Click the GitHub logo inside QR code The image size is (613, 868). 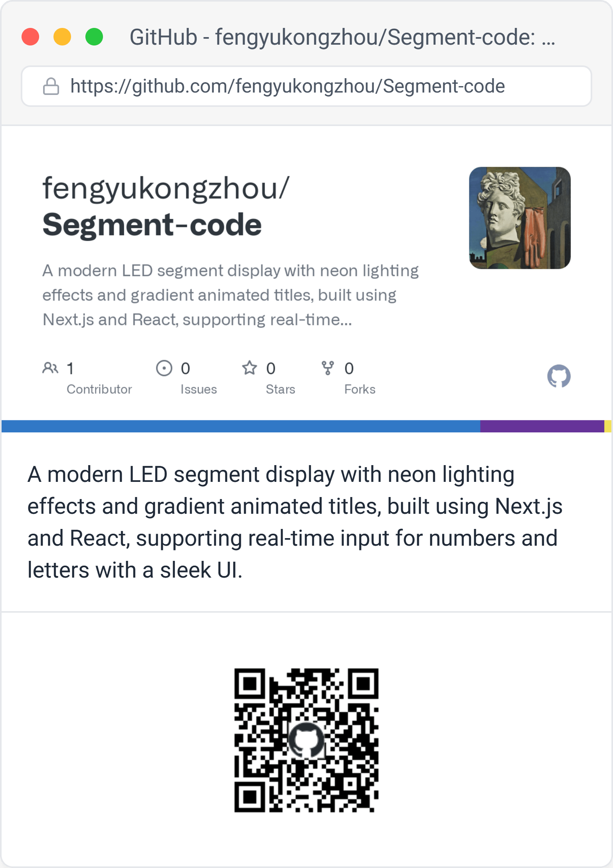[x=306, y=740]
